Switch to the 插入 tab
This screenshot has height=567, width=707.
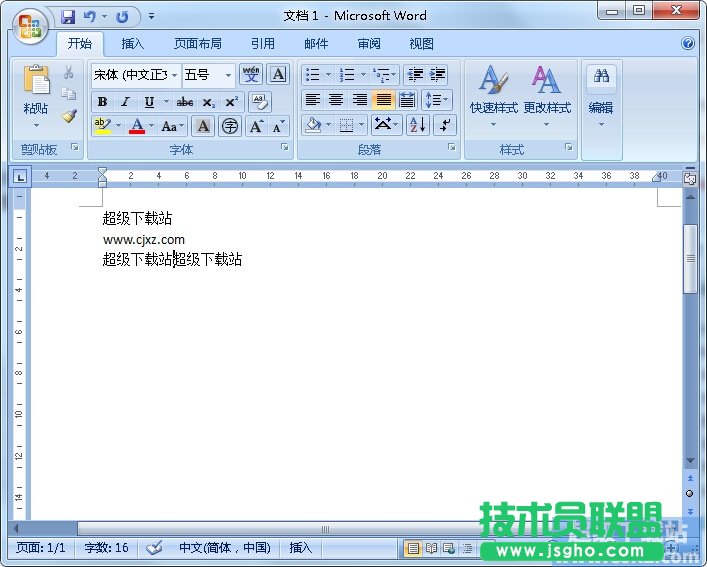pos(132,44)
